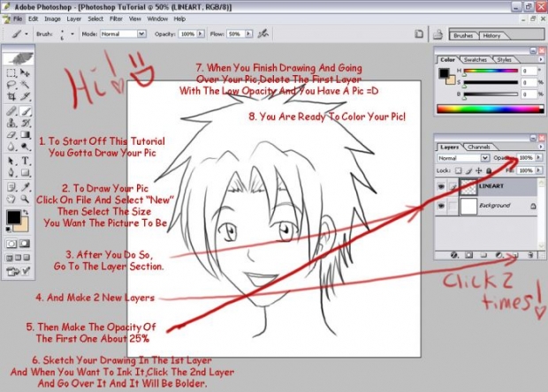
Task: Hide the LINEART layer eye
Action: coord(441,187)
